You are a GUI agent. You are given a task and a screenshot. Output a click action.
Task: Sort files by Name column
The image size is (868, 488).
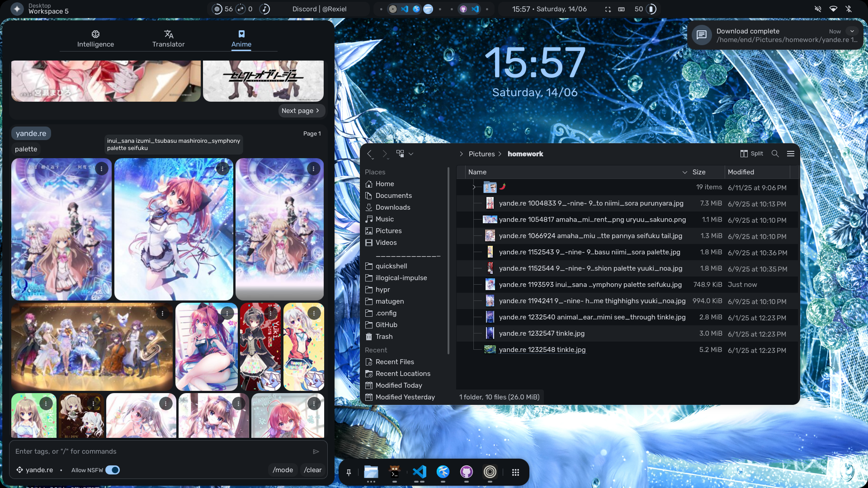(x=577, y=172)
